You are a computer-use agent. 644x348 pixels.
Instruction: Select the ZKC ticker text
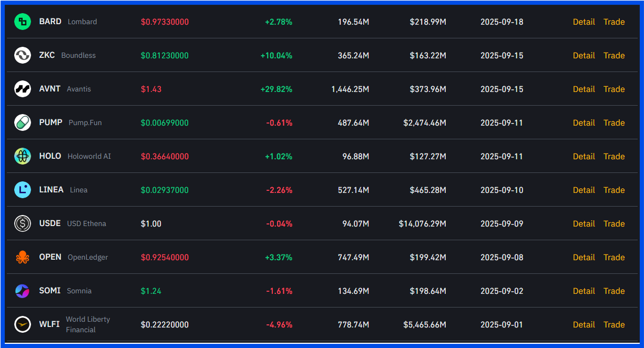[x=47, y=55]
